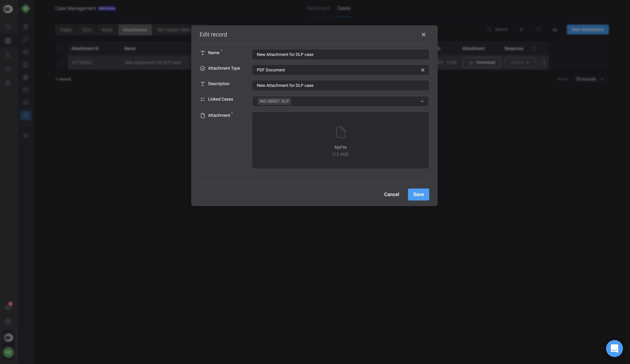Clear the PDF Document attachment type
The width and height of the screenshot is (630, 364).
423,70
